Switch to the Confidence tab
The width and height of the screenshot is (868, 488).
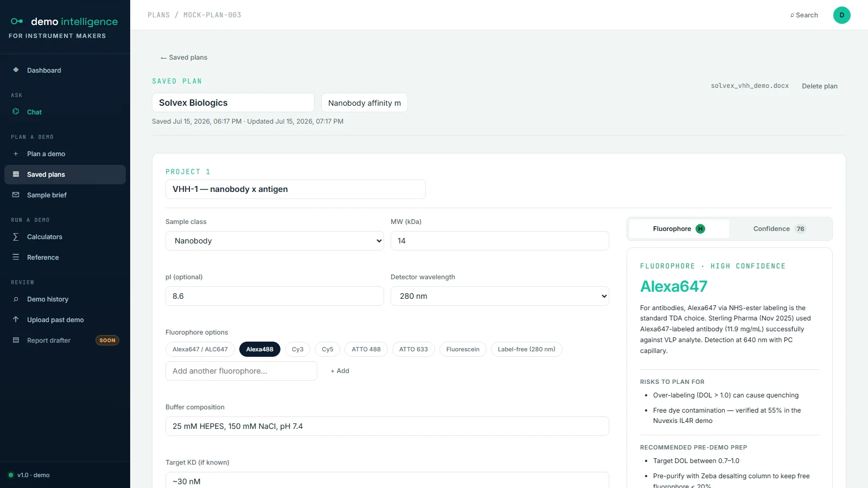(780, 229)
